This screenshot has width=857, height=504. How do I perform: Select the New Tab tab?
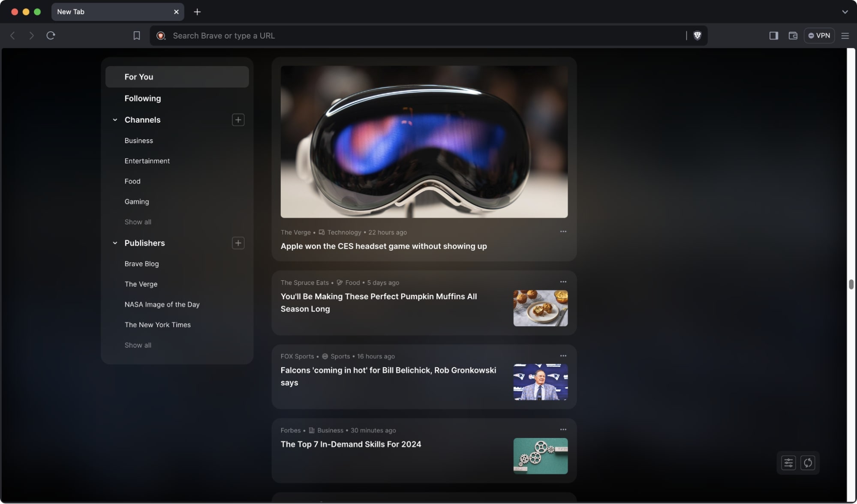click(117, 12)
